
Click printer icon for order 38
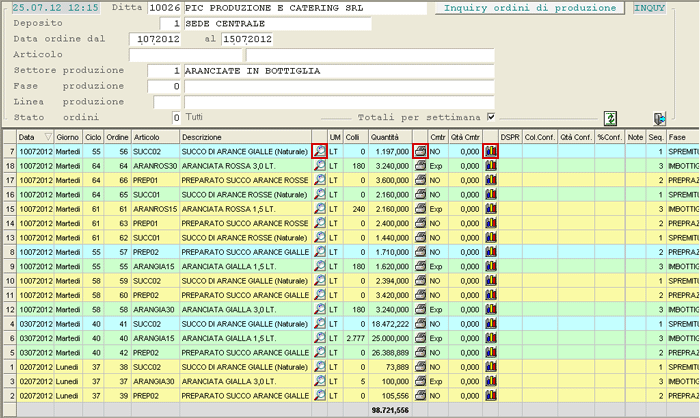[421, 367]
